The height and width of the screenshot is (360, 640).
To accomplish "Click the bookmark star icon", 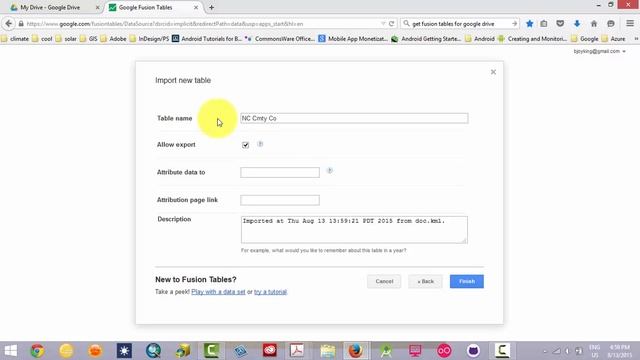I will [x=529, y=24].
